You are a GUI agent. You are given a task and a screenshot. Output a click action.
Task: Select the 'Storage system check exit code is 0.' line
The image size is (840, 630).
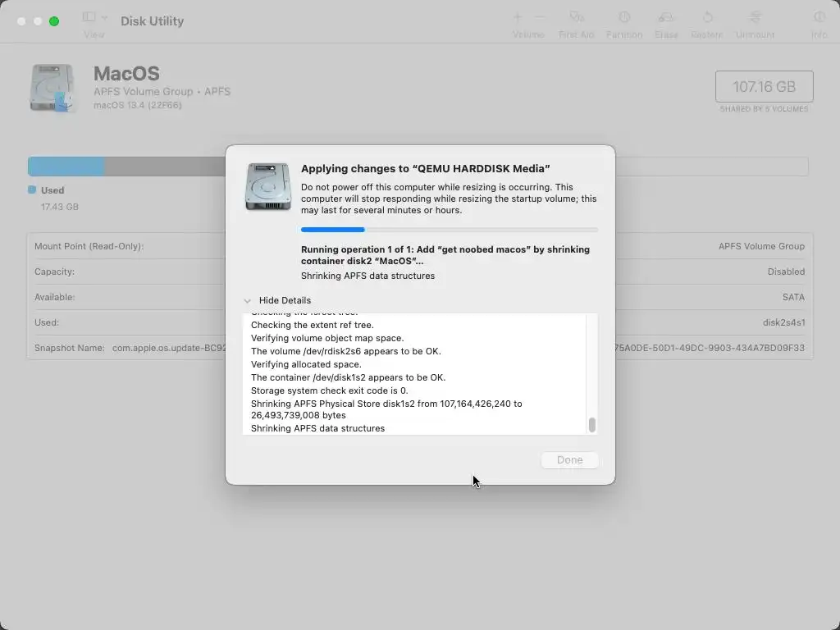pos(330,390)
